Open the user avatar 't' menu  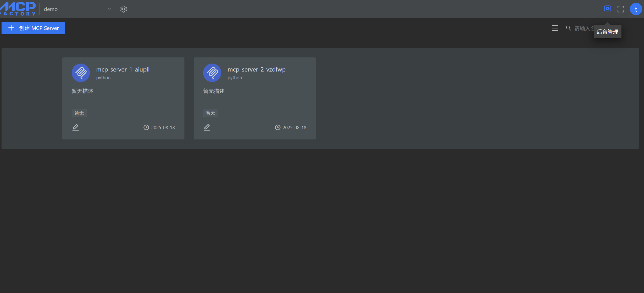(636, 9)
